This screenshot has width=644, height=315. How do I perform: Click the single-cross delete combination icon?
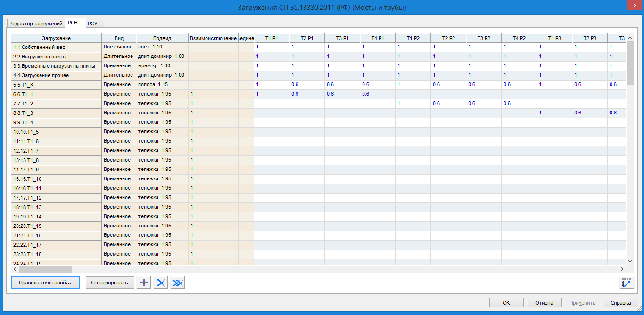[x=161, y=283]
